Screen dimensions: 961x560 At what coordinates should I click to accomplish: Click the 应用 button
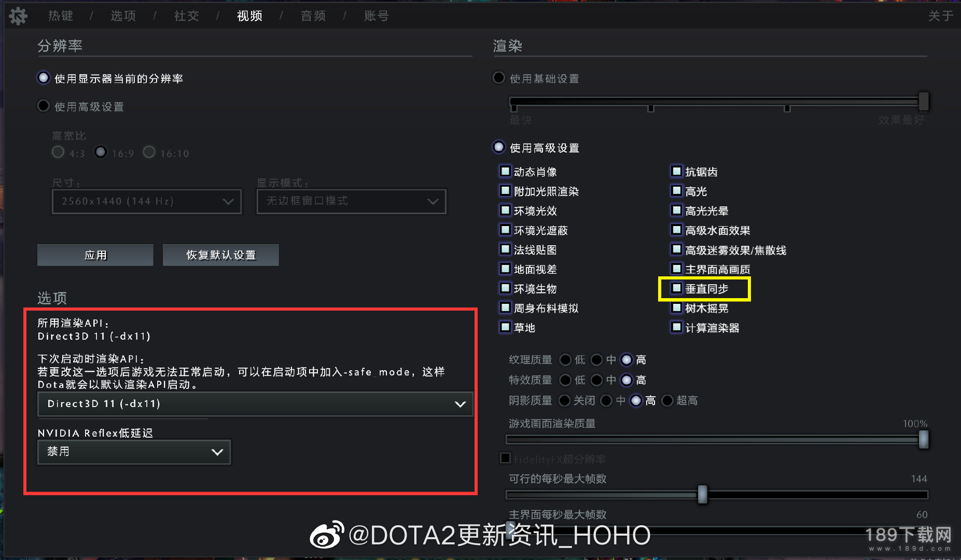click(95, 255)
